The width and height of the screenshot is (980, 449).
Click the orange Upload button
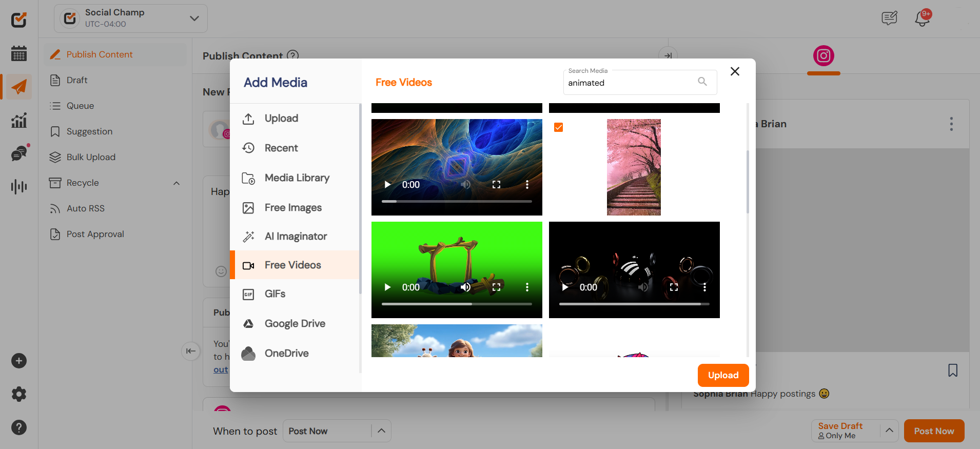click(723, 375)
